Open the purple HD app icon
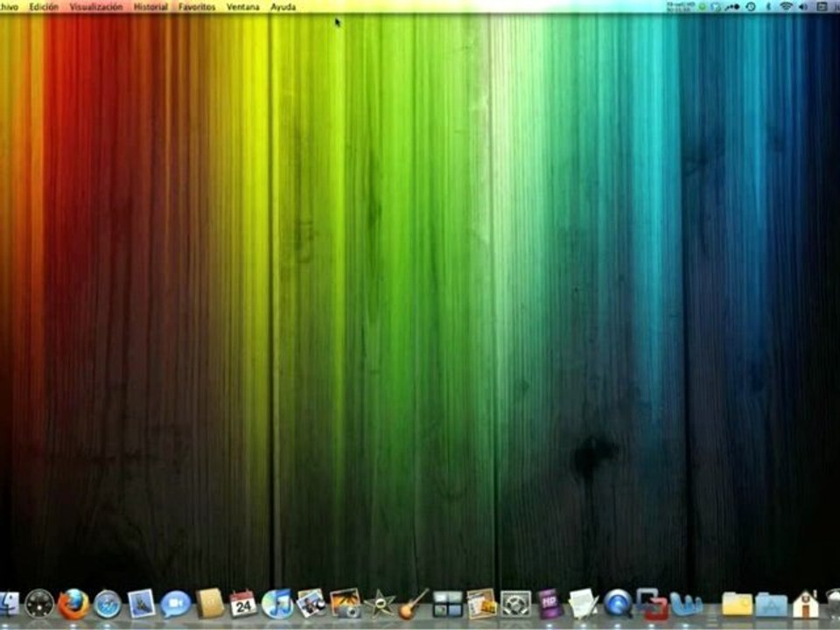This screenshot has height=630, width=840. click(x=549, y=603)
